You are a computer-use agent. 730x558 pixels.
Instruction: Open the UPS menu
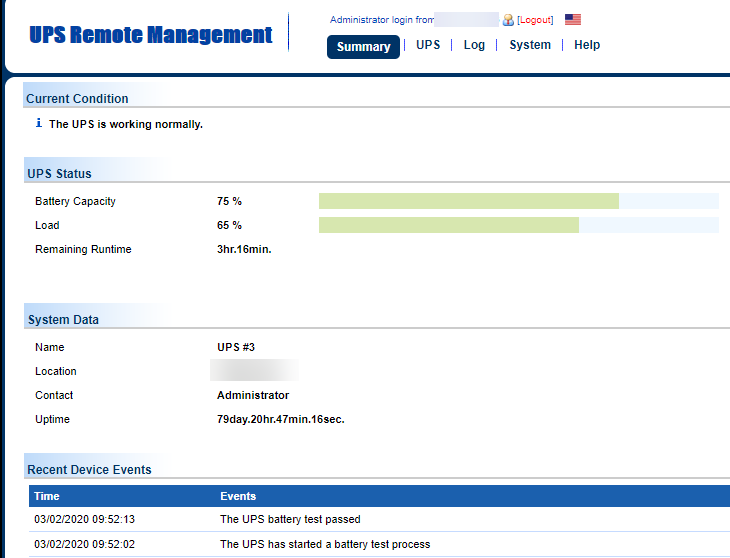coord(428,45)
